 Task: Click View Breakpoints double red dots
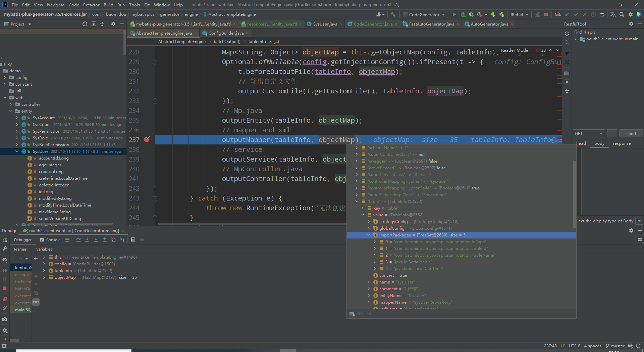(x=5, y=299)
